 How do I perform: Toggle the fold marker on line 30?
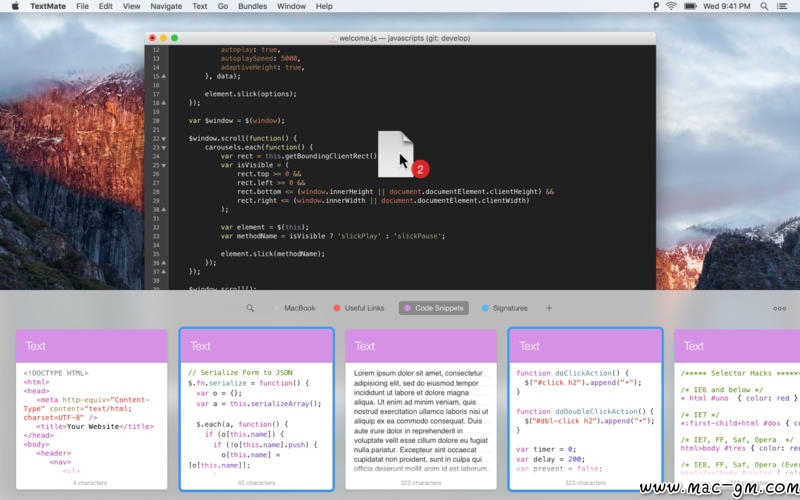click(x=164, y=210)
